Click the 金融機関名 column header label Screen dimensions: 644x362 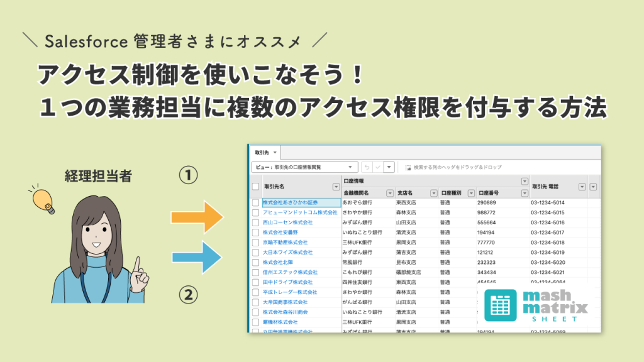[x=356, y=193]
